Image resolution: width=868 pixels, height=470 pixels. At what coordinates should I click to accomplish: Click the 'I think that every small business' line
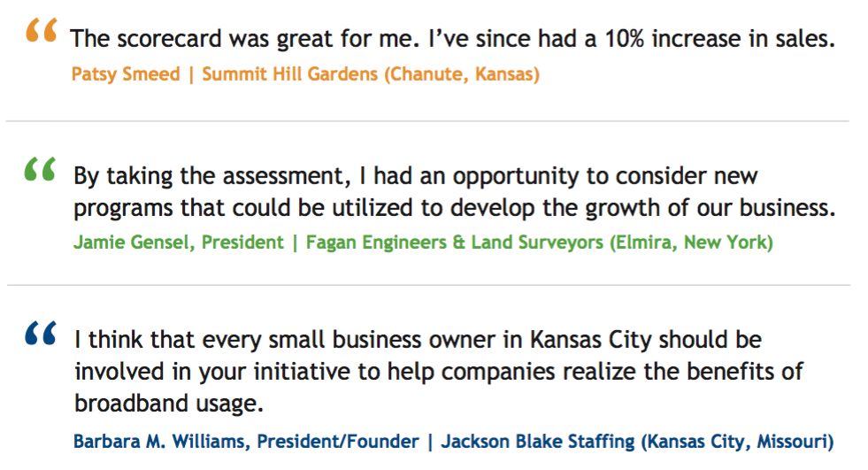coord(419,340)
